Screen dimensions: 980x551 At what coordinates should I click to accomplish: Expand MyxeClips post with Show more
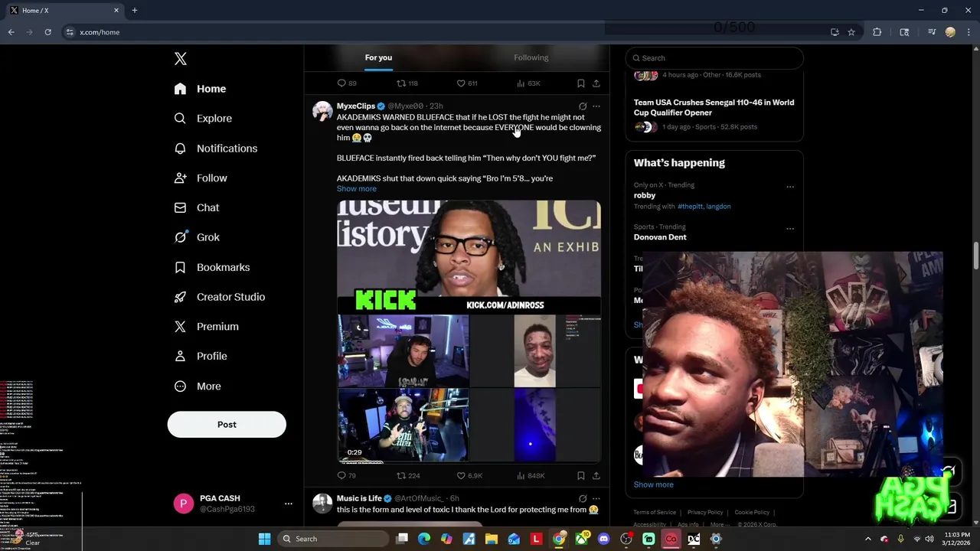(357, 189)
